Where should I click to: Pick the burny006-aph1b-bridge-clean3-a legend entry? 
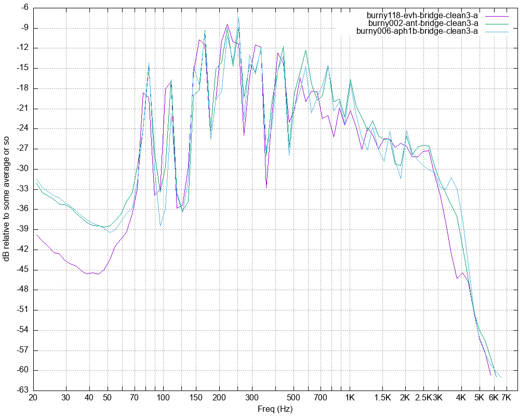417,31
